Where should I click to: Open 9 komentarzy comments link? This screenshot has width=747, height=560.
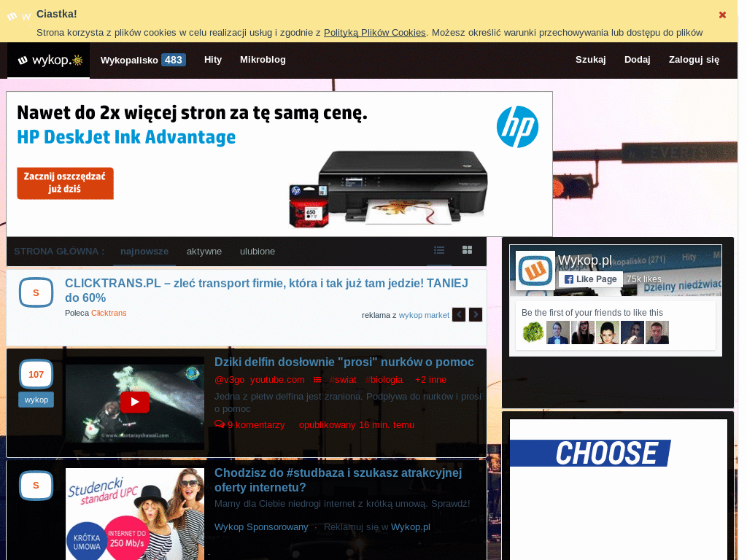249,425
